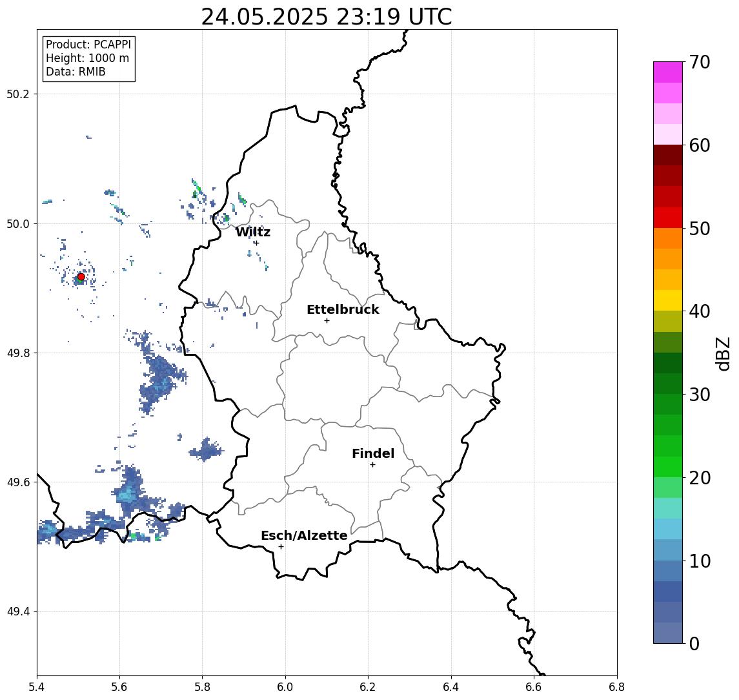Click the longitude label 6.6
Image resolution: width=739 pixels, height=700 pixels.
[x=534, y=686]
